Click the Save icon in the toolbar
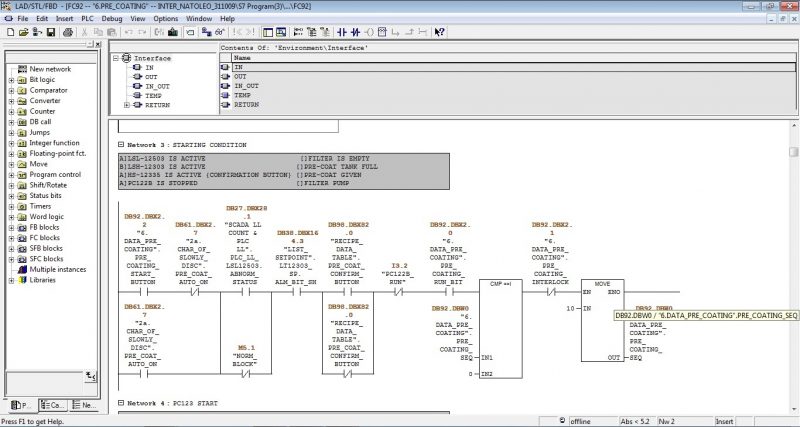Viewport: 800px width, 427px height. (x=51, y=32)
